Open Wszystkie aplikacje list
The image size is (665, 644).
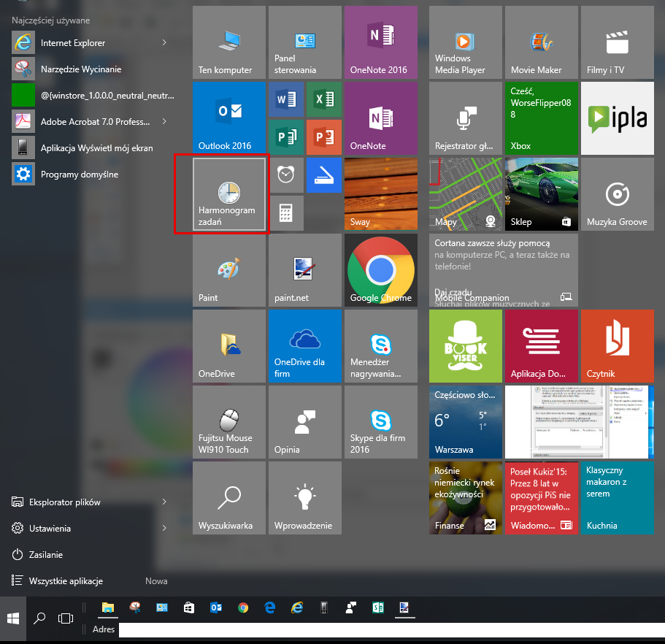click(66, 581)
